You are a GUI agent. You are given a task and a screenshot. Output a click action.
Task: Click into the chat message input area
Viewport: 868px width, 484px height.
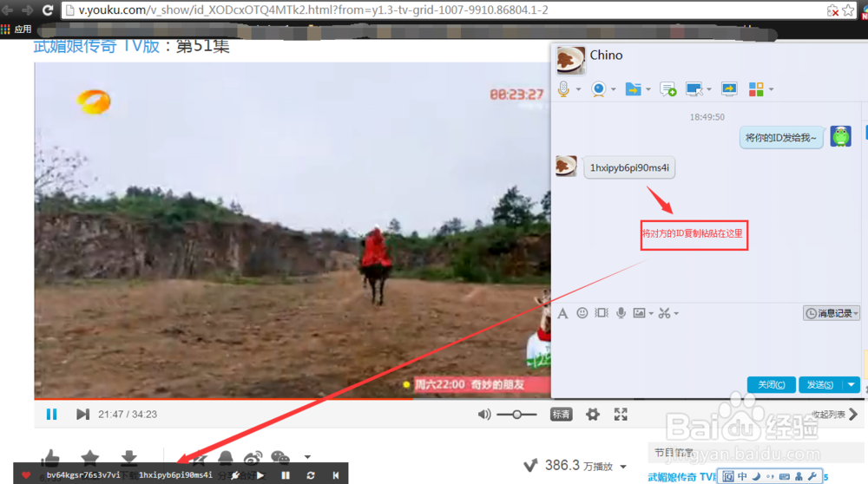coord(706,349)
